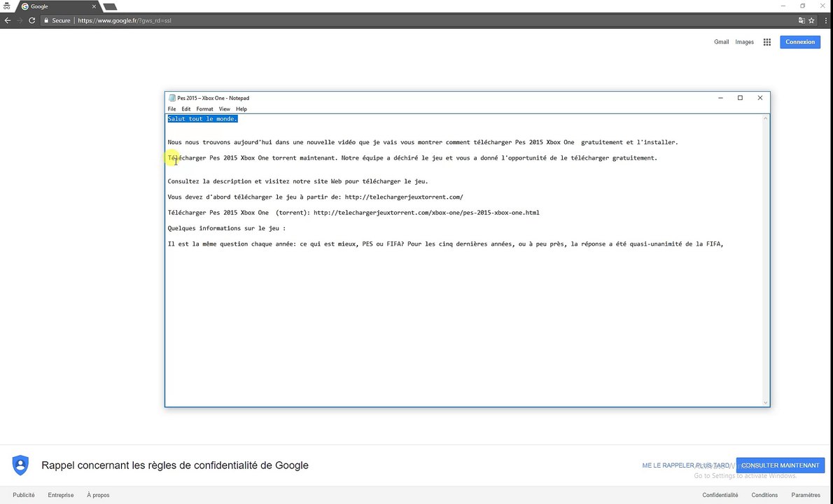
Task: Open Google apps grid
Action: pyautogui.click(x=766, y=42)
